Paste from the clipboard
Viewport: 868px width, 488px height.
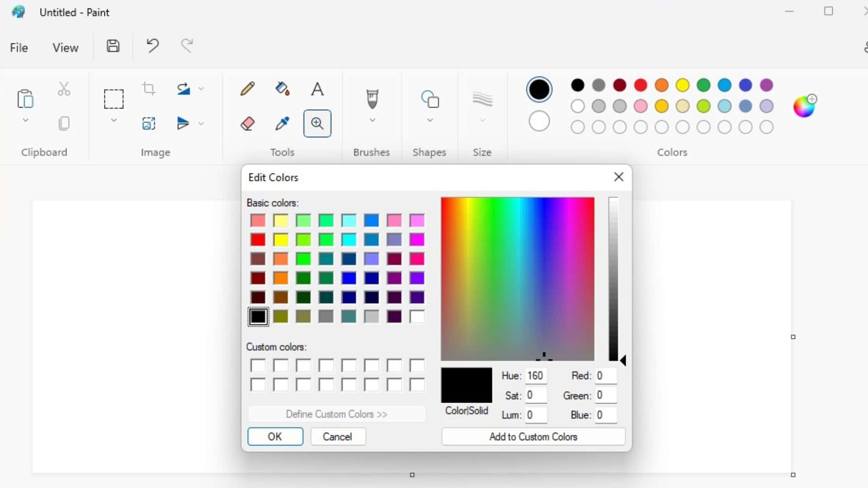tap(25, 99)
